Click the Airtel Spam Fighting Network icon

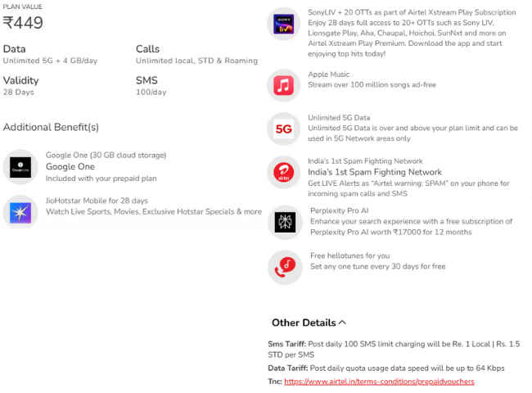click(x=284, y=173)
